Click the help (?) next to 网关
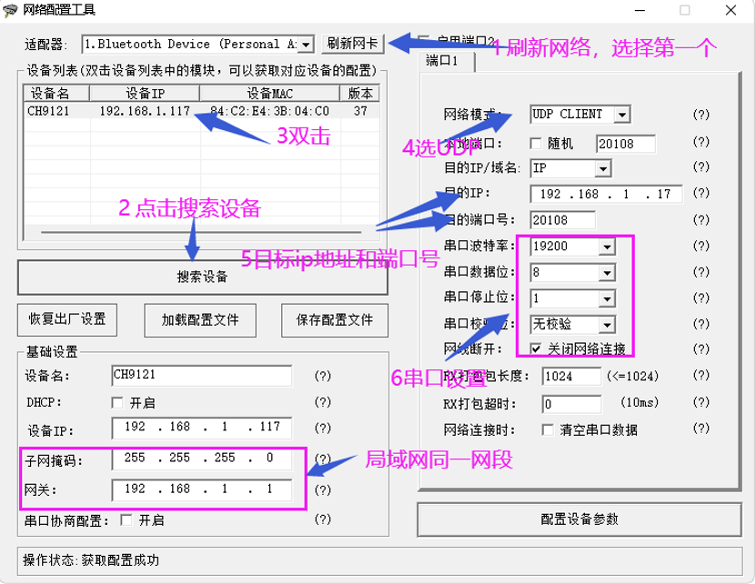Viewport: 755px width, 584px height. pos(322,491)
